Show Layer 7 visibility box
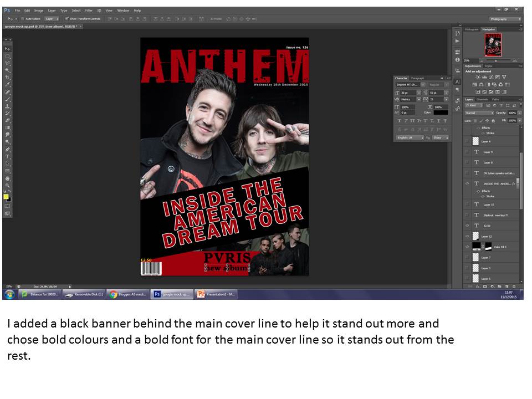The image size is (532, 399). pyautogui.click(x=467, y=257)
